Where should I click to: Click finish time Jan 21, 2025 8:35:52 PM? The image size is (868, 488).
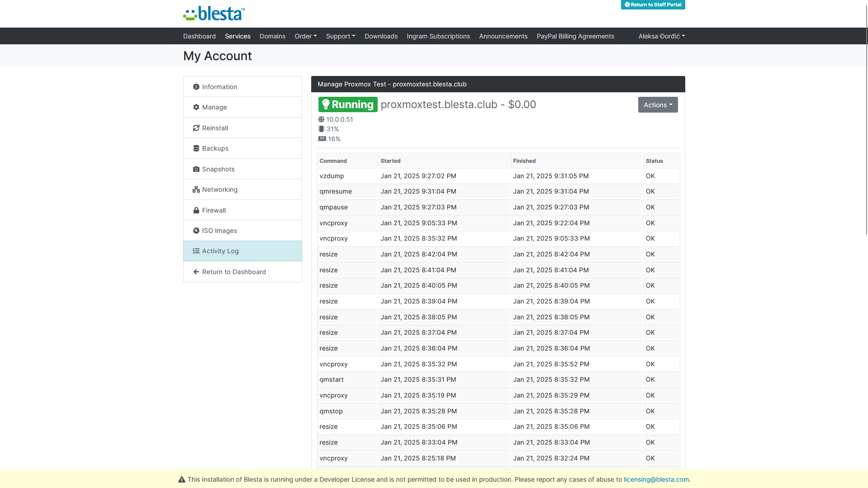551,364
